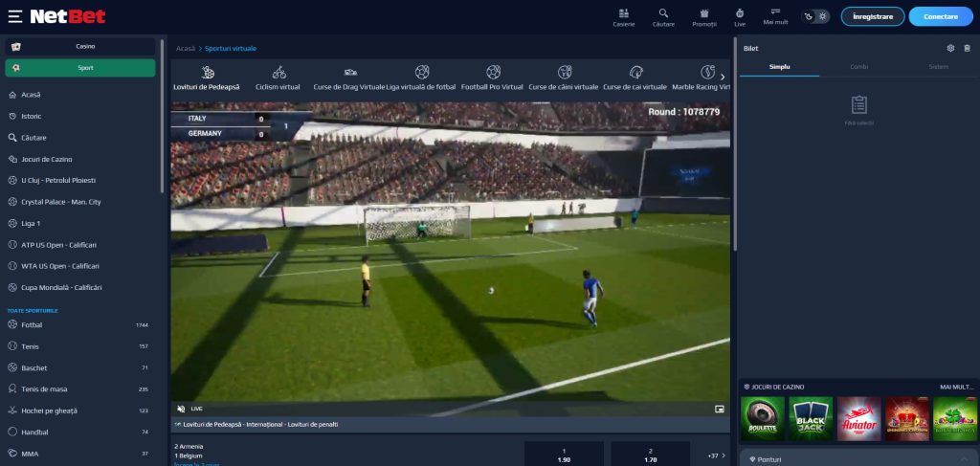The width and height of the screenshot is (980, 466).
Task: Select Curse de Drag Virtuale
Action: pyautogui.click(x=349, y=78)
